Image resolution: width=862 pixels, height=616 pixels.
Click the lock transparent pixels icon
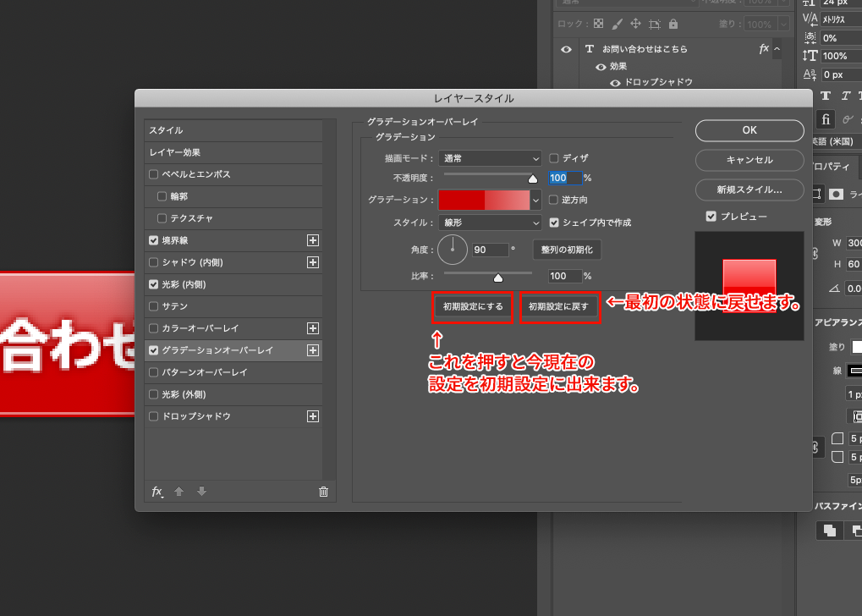(x=599, y=24)
